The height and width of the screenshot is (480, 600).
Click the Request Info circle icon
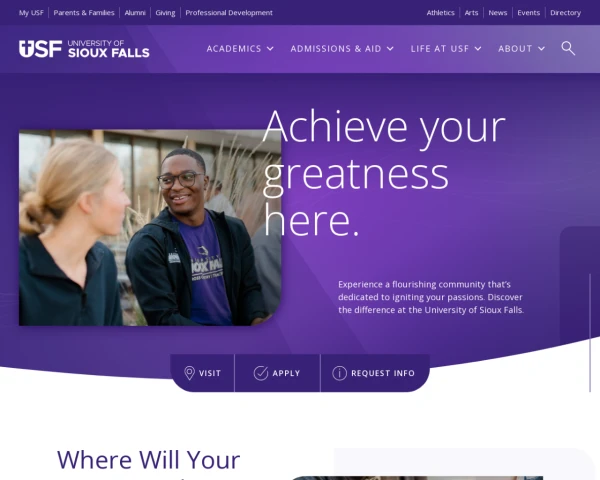pyautogui.click(x=339, y=373)
